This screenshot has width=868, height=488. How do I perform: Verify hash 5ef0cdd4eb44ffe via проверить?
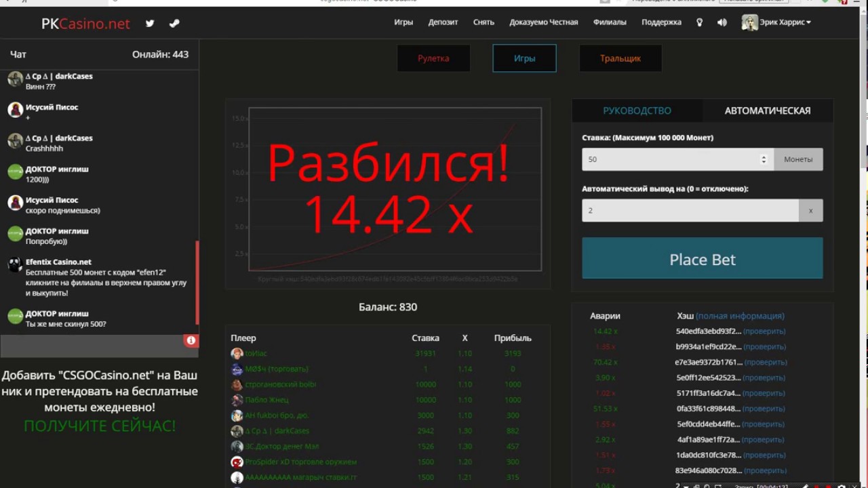[x=764, y=424]
